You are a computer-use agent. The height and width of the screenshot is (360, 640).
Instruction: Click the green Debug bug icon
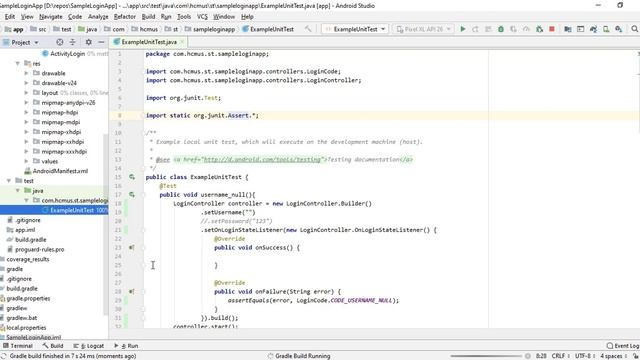pyautogui.click(x=501, y=29)
